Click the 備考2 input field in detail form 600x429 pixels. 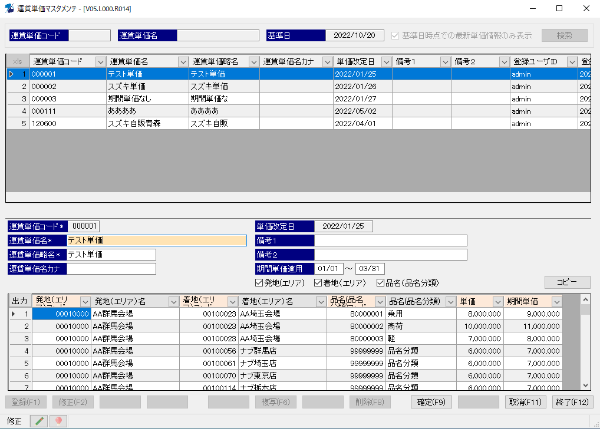point(391,254)
